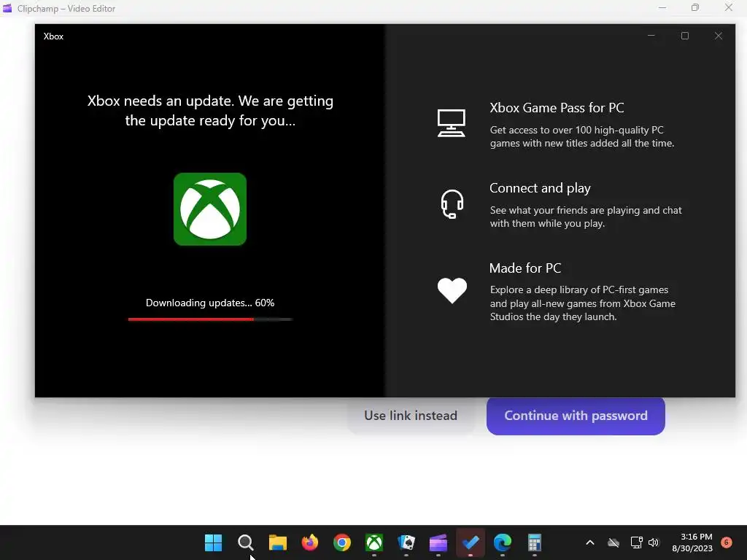Screen dimensions: 747x560
Task: Launch Microsoft Edge from the taskbar
Action: (x=503, y=542)
